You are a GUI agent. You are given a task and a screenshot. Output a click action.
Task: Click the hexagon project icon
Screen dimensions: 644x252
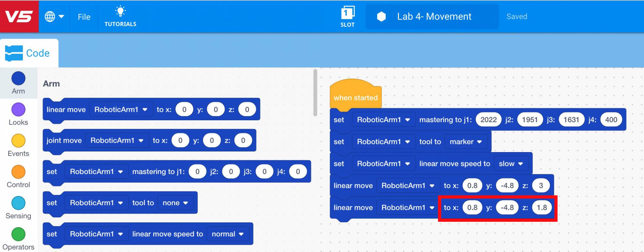[381, 16]
